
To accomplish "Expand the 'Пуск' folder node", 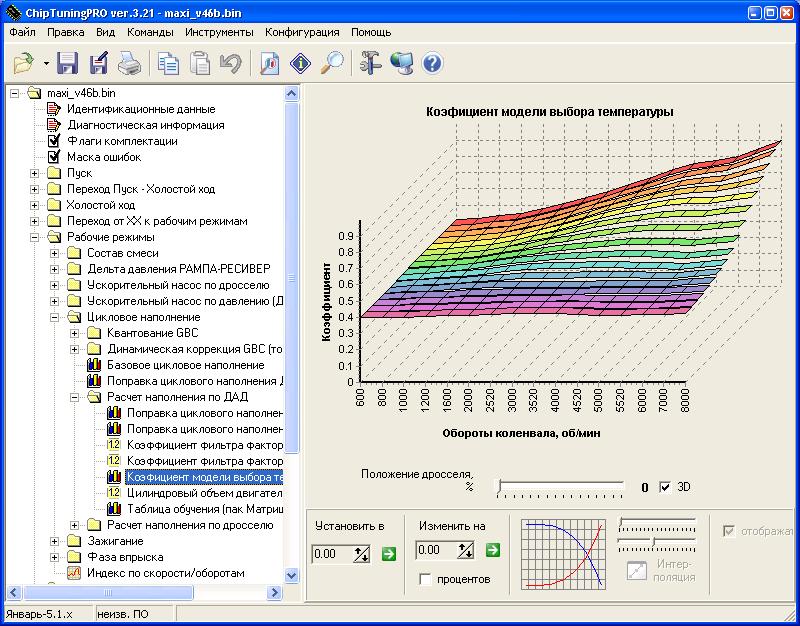I will click(35, 173).
